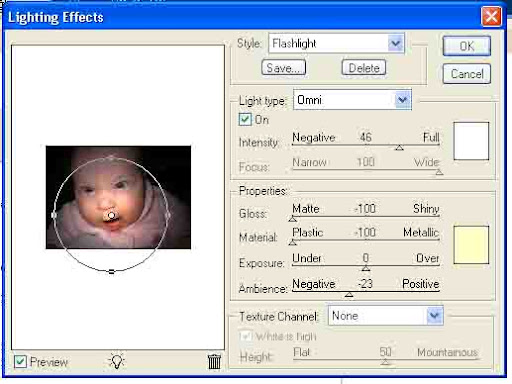
Task: Click the Save... style button
Action: pos(284,68)
